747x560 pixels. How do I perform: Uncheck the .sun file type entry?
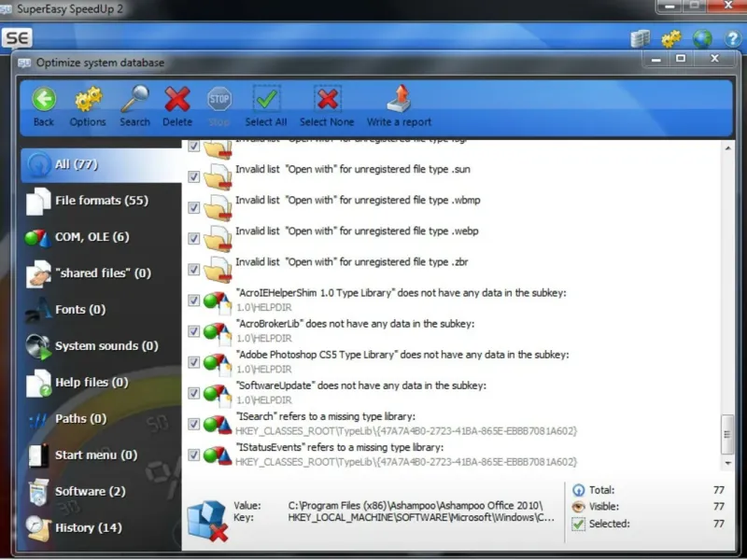pyautogui.click(x=193, y=176)
